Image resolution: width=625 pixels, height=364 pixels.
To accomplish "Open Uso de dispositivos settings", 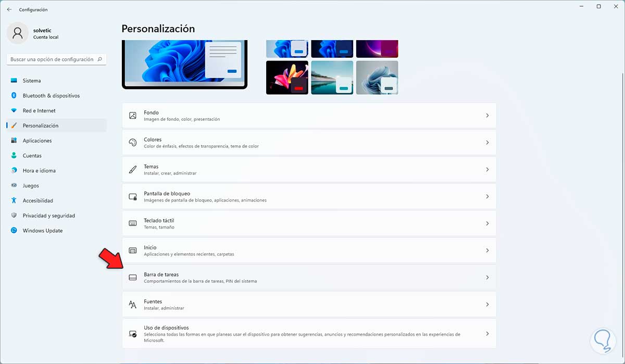I will [x=309, y=334].
